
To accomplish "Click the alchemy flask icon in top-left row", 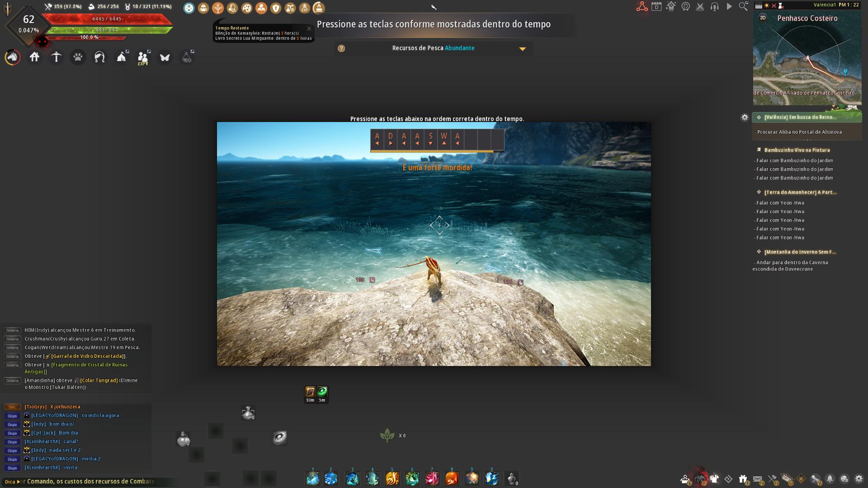I will pyautogui.click(x=186, y=57).
